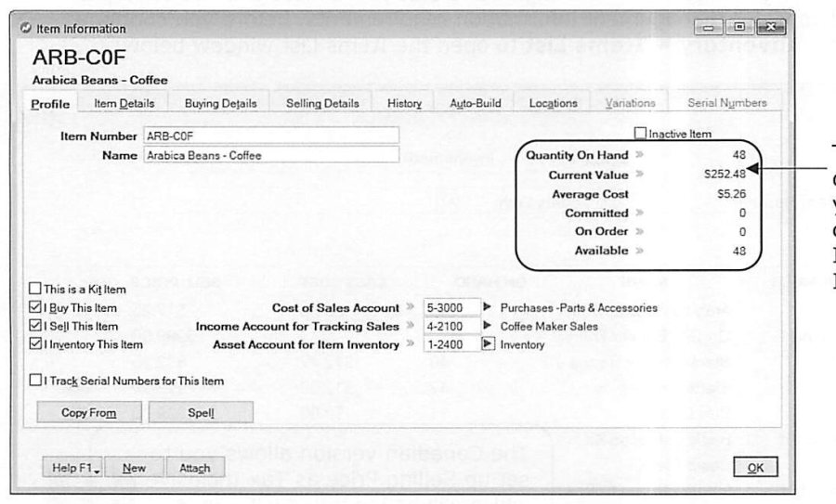The width and height of the screenshot is (836, 504).
Task: Click the Available zoom arrow
Action: 639,251
